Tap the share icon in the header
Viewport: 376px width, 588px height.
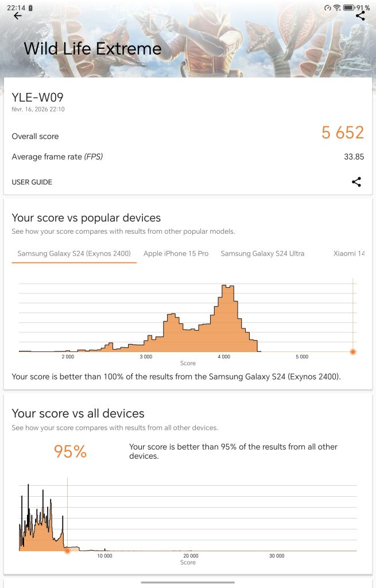360,16
